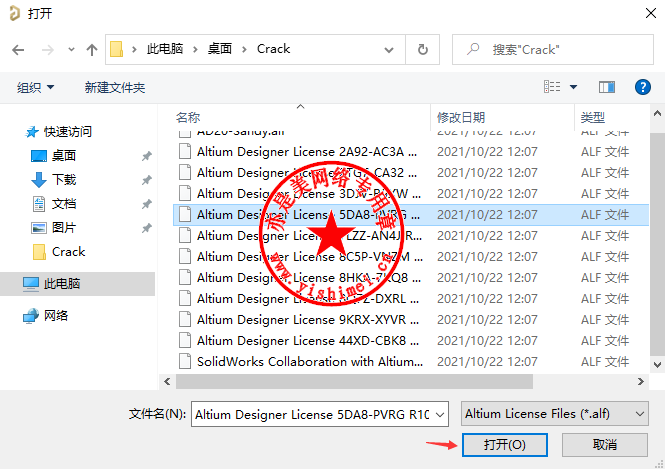Viewport: 665px width, 469px height.
Task: Open 文档 in quick access
Action: 53,204
